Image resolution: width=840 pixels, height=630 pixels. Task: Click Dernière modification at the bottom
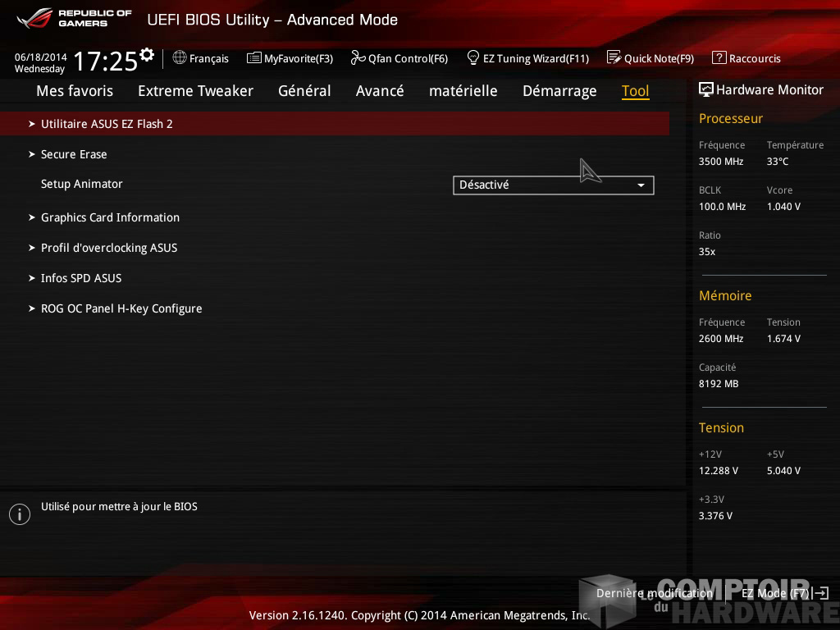click(x=655, y=593)
